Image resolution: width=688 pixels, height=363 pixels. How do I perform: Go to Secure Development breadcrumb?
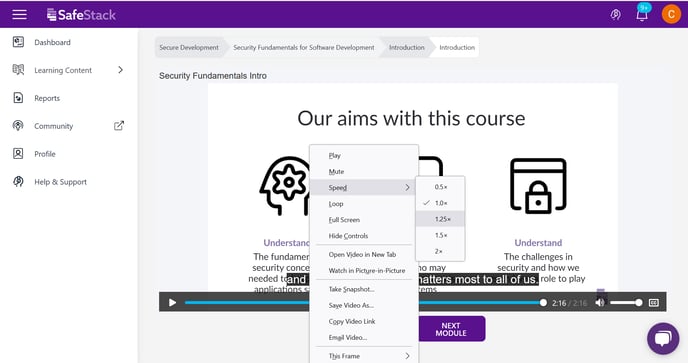pyautogui.click(x=189, y=47)
